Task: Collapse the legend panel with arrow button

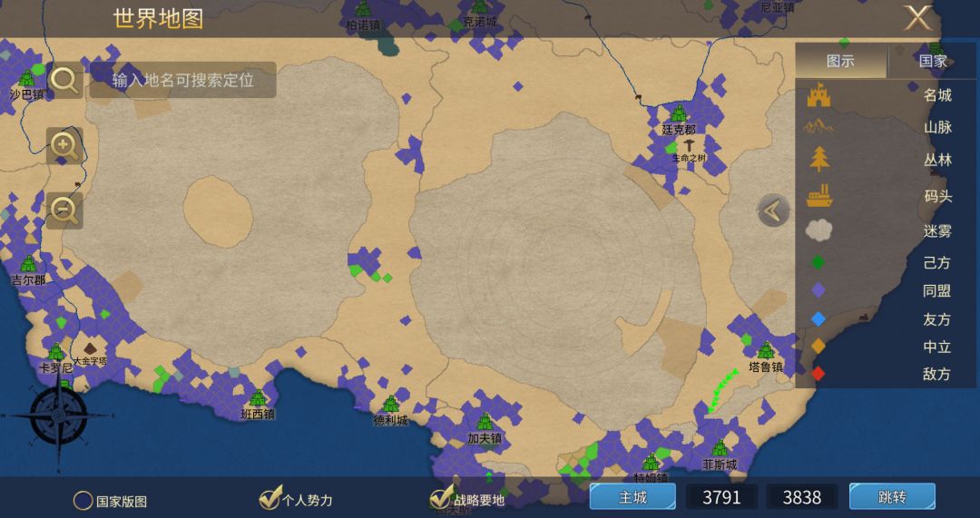Action: coord(774,211)
